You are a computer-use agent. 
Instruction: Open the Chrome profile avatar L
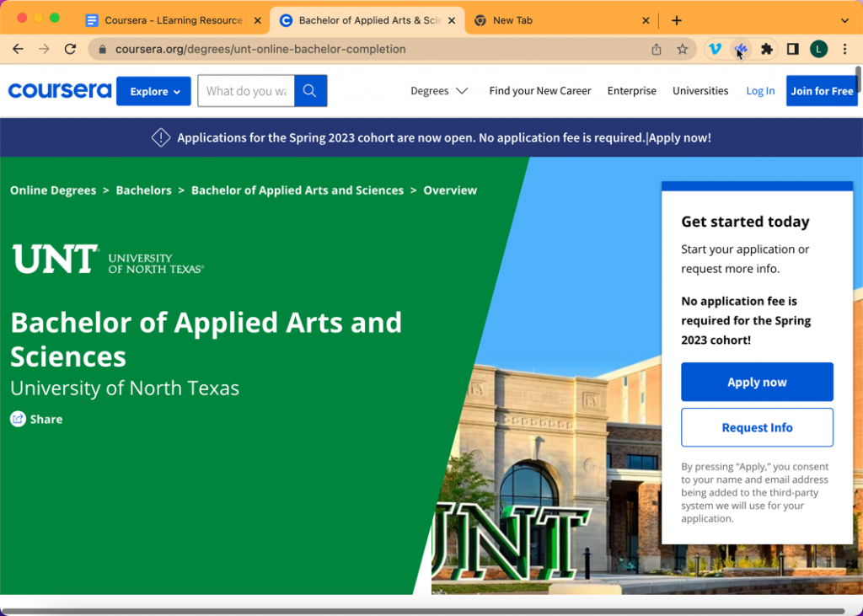click(x=818, y=49)
